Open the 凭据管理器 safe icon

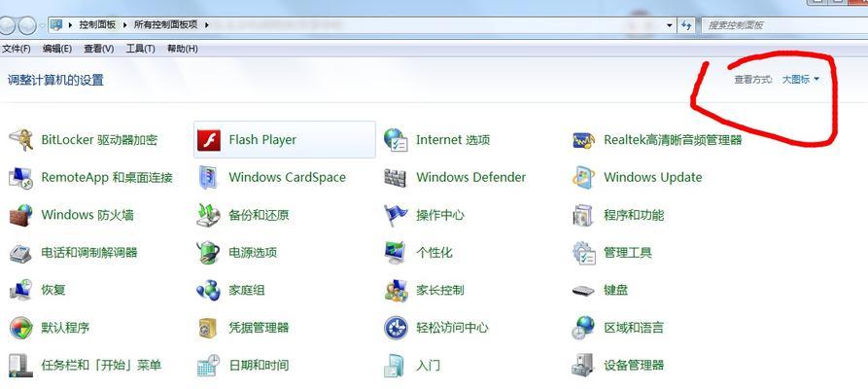tap(209, 328)
